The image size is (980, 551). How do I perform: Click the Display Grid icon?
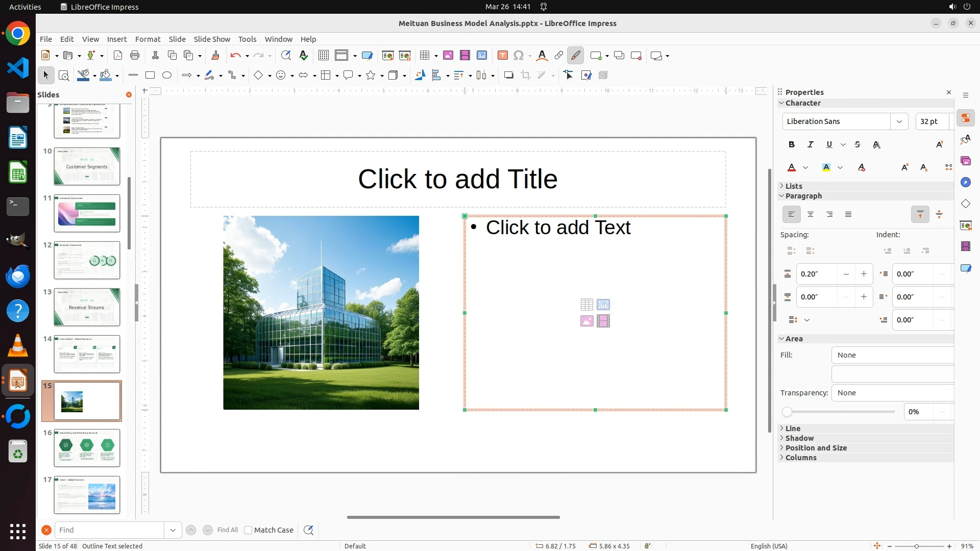(x=324, y=56)
